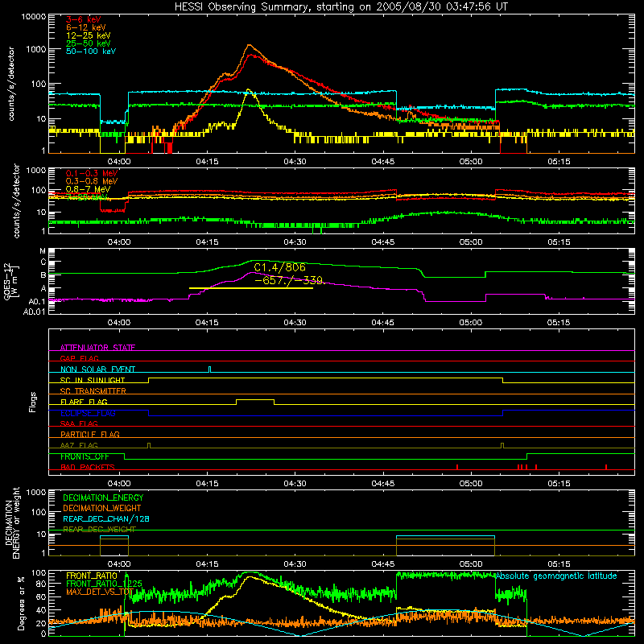The width and height of the screenshot is (644, 644).
Task: Click the 0.1-0.3 MeV legend label
Action: point(92,173)
